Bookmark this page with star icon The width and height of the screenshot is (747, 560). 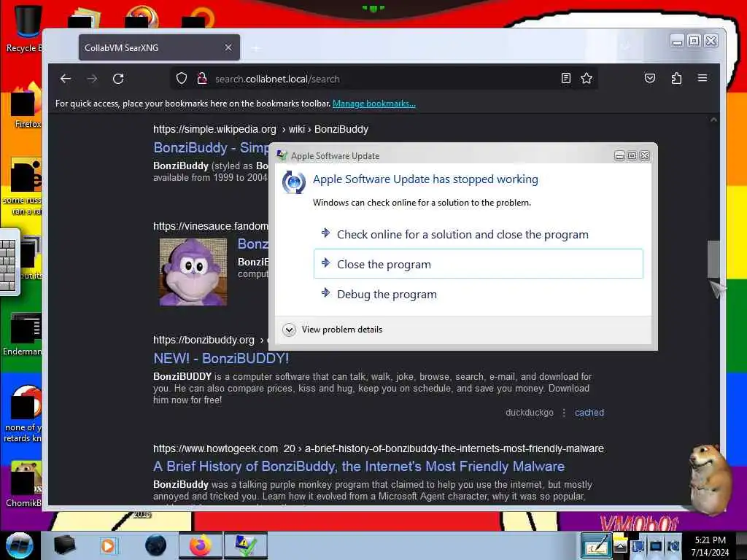click(x=587, y=78)
